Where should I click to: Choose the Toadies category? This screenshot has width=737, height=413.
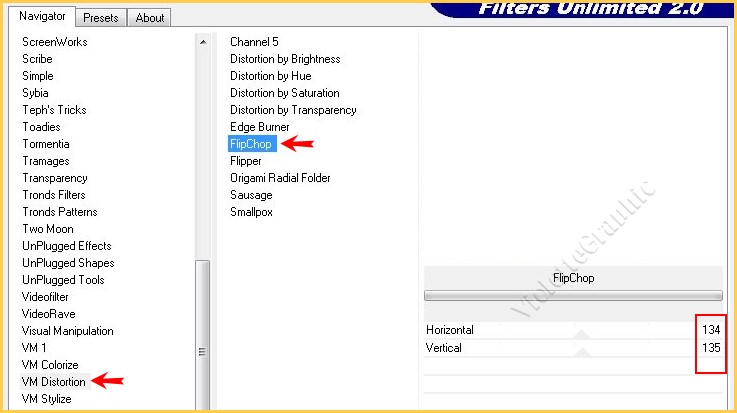41,127
